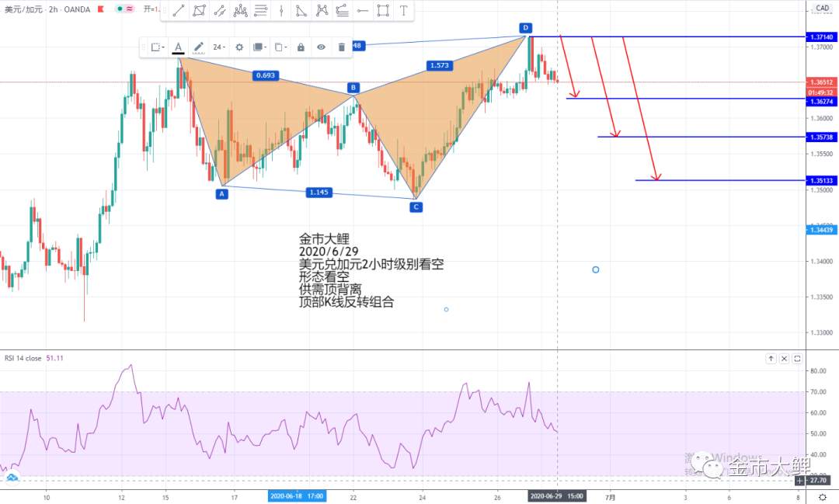The height and width of the screenshot is (504, 839).
Task: Select the Head and Shoulders pattern tool
Action: pos(240,10)
